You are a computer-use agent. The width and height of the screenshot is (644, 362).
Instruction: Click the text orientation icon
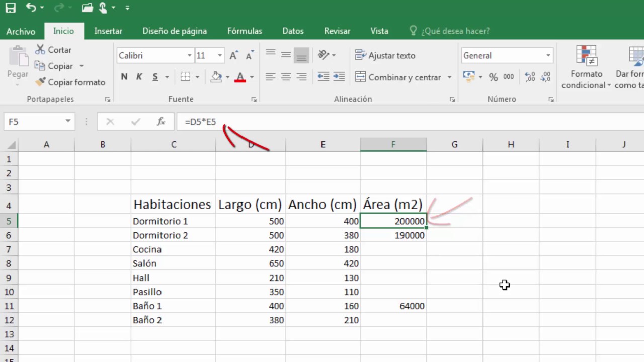coord(324,55)
